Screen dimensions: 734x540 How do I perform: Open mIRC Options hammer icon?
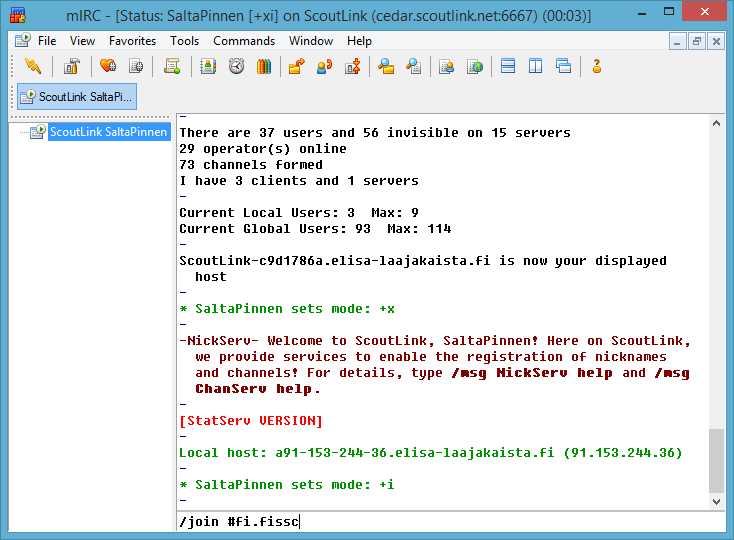72,66
